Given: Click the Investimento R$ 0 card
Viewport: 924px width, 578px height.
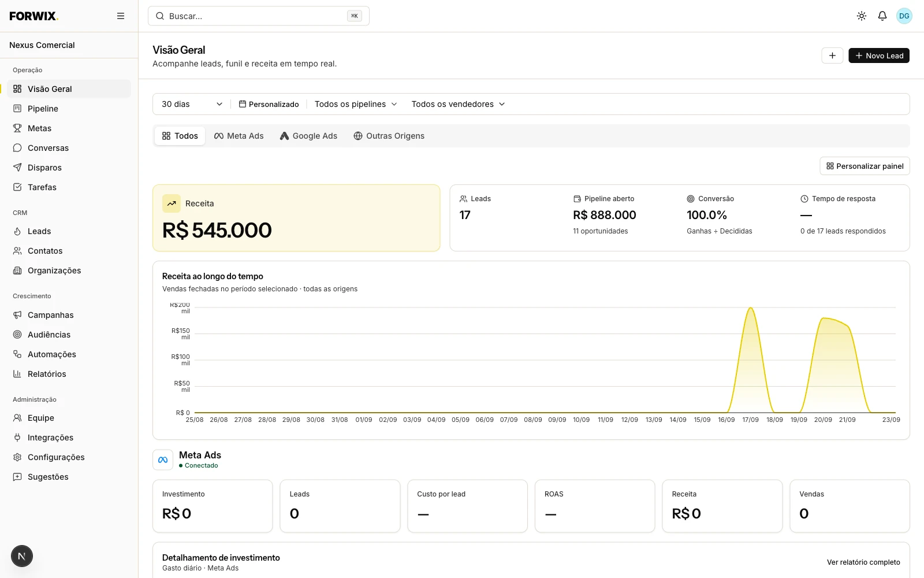Looking at the screenshot, I should [x=213, y=506].
